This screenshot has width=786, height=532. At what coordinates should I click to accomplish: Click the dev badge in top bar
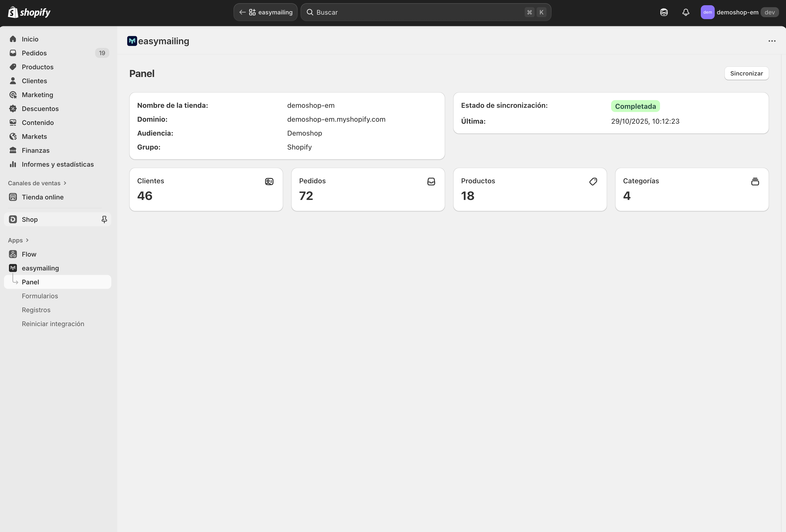769,12
